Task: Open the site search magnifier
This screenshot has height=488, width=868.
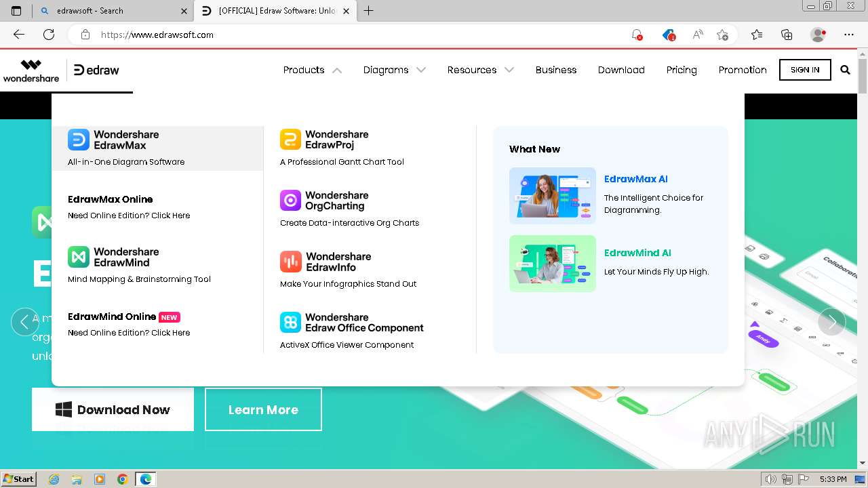Action: point(845,70)
